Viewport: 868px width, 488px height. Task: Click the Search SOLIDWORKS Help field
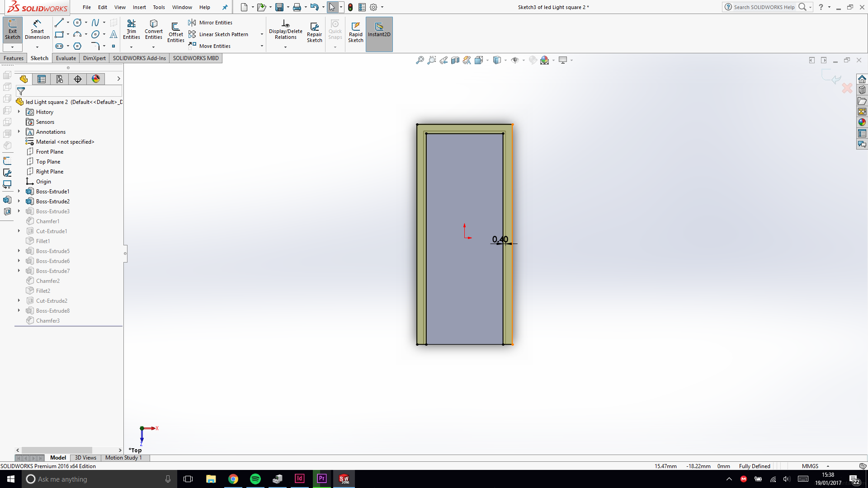point(764,7)
